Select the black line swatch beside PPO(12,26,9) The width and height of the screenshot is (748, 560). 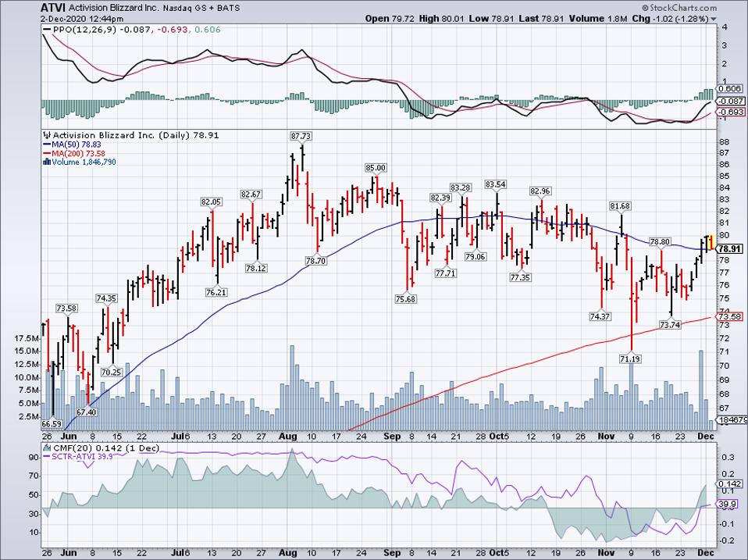(x=47, y=30)
